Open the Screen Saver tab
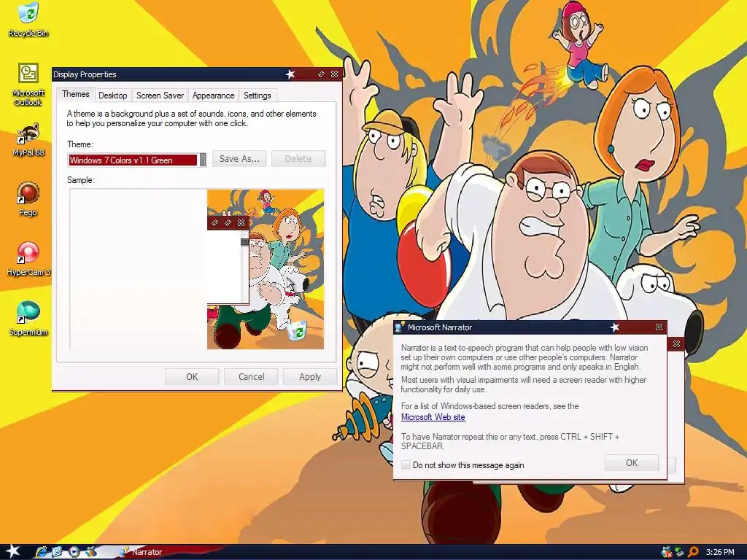This screenshot has width=747, height=560. (160, 96)
